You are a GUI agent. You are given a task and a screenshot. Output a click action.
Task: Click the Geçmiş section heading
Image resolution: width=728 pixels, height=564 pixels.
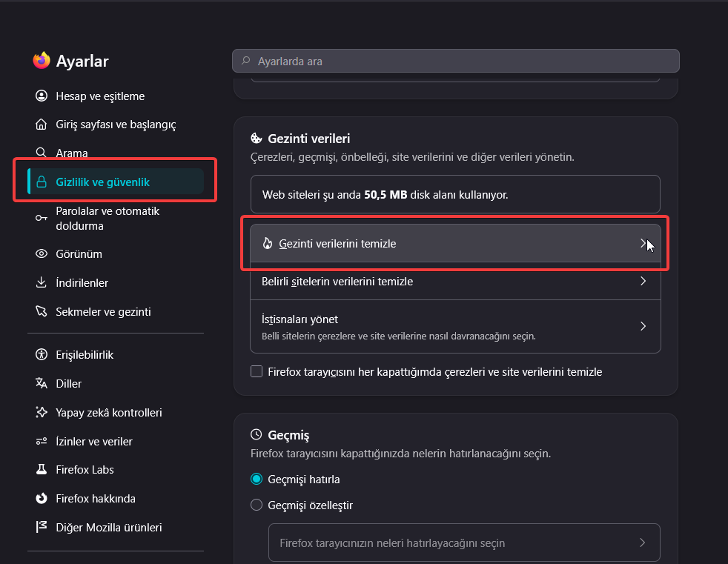288,435
